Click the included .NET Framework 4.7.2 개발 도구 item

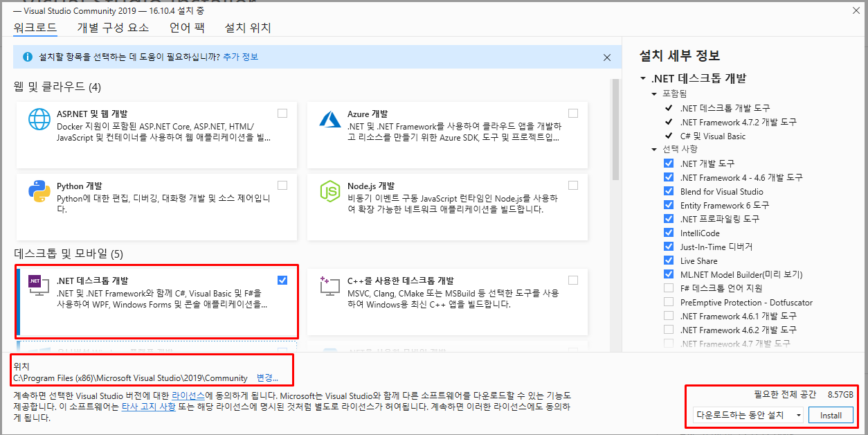[738, 122]
